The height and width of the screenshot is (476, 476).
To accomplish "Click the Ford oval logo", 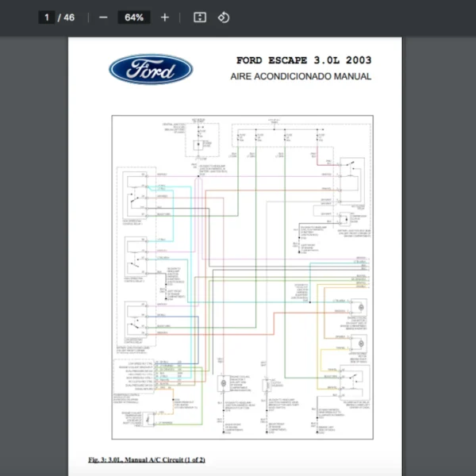I will (151, 69).
